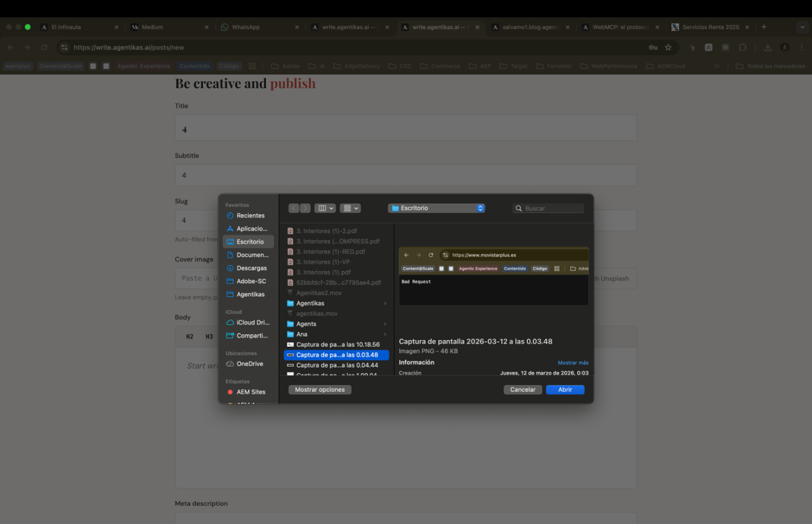The width and height of the screenshot is (812, 524).
Task: Click the back navigation arrow in file dialog
Action: pyautogui.click(x=294, y=208)
